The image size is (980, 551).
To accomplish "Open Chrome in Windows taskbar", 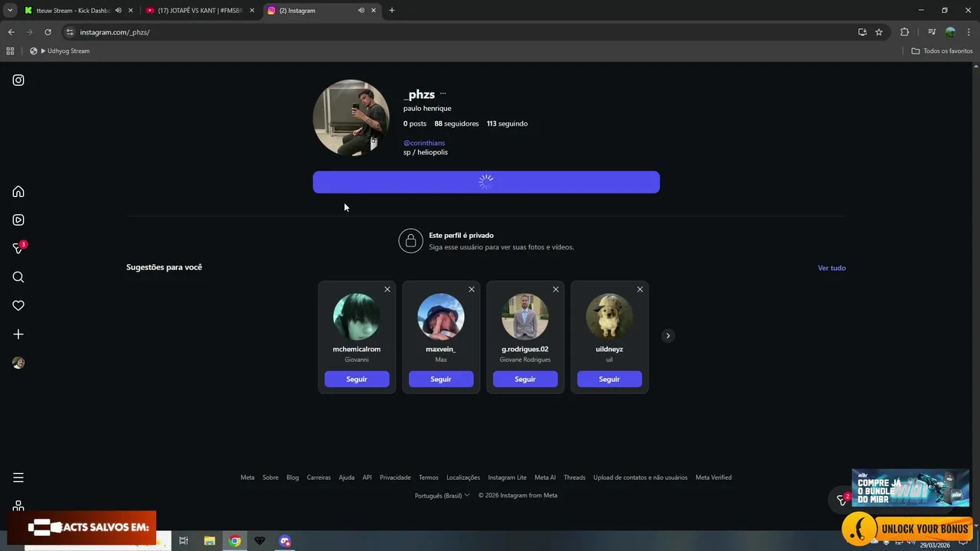I will coord(235,541).
